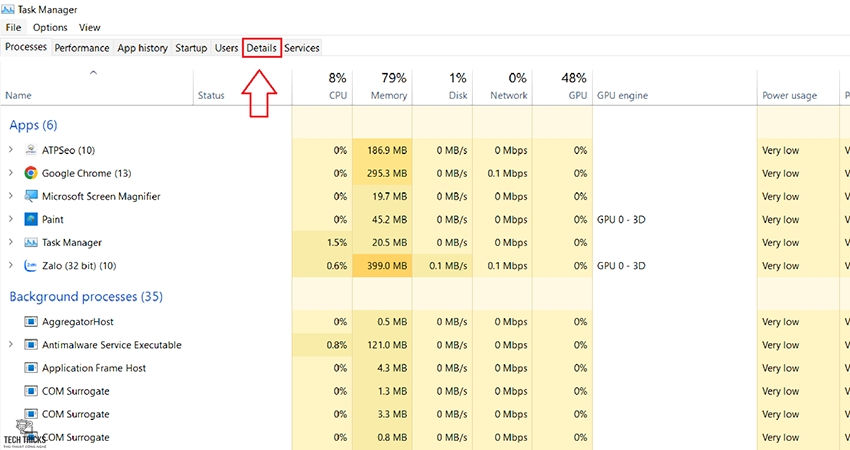Click the icon of the 3.3 MB COM Surrogate
Image resolution: width=850 pixels, height=450 pixels.
click(31, 414)
